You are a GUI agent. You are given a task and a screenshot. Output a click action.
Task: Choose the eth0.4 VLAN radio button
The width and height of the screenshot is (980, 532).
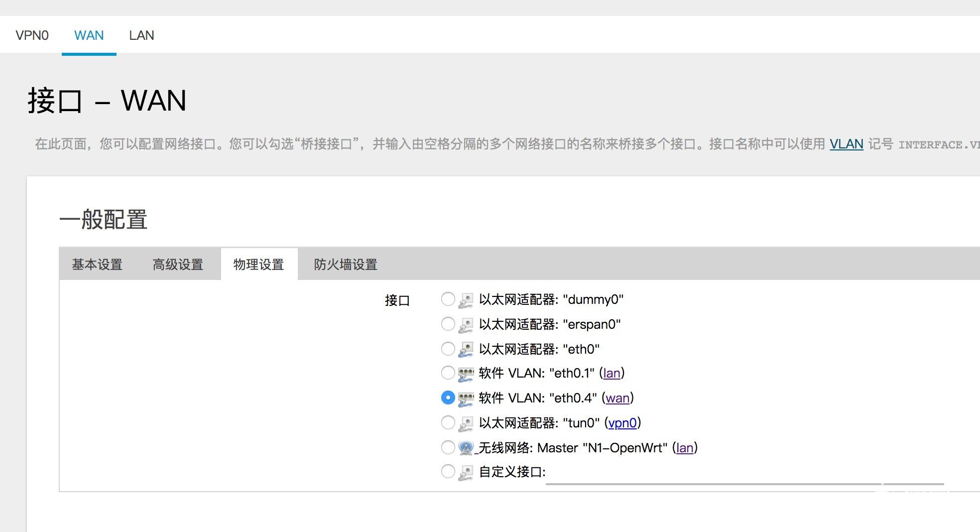[448, 398]
